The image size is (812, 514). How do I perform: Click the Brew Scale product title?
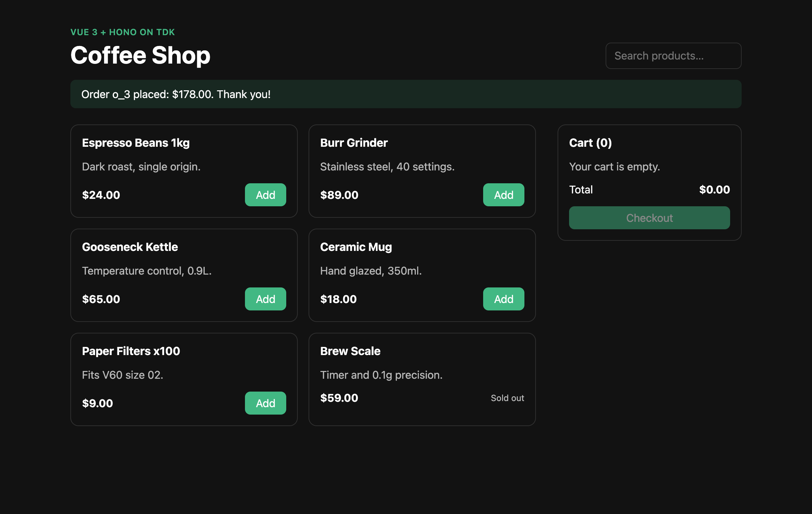point(350,351)
